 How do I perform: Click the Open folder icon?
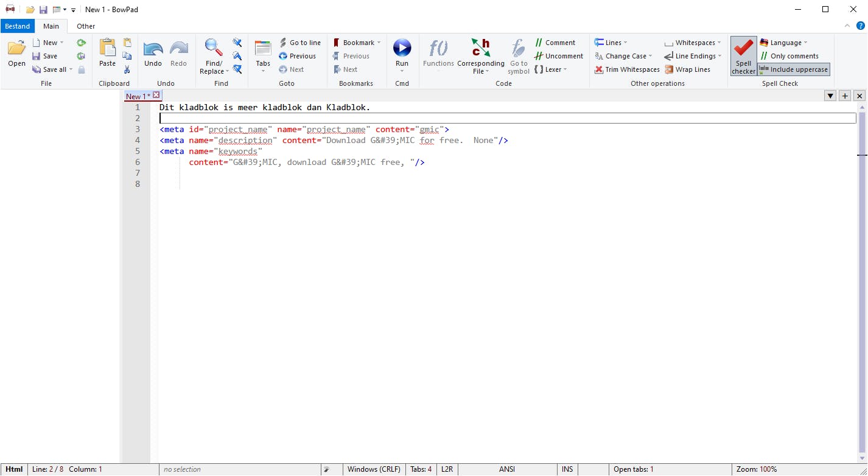[16, 48]
